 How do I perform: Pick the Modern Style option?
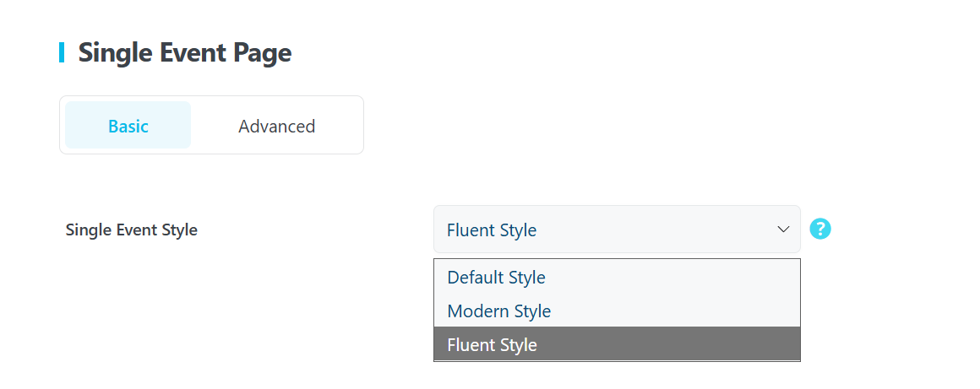(499, 311)
